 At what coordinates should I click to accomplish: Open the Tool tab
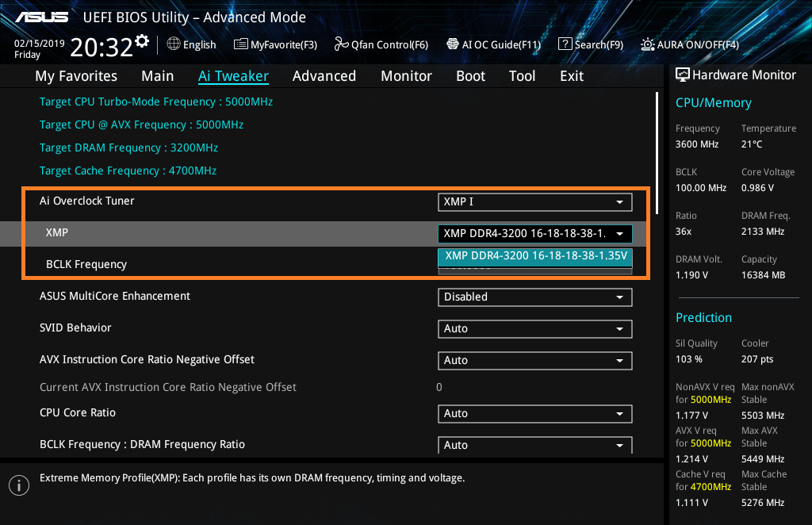click(522, 76)
